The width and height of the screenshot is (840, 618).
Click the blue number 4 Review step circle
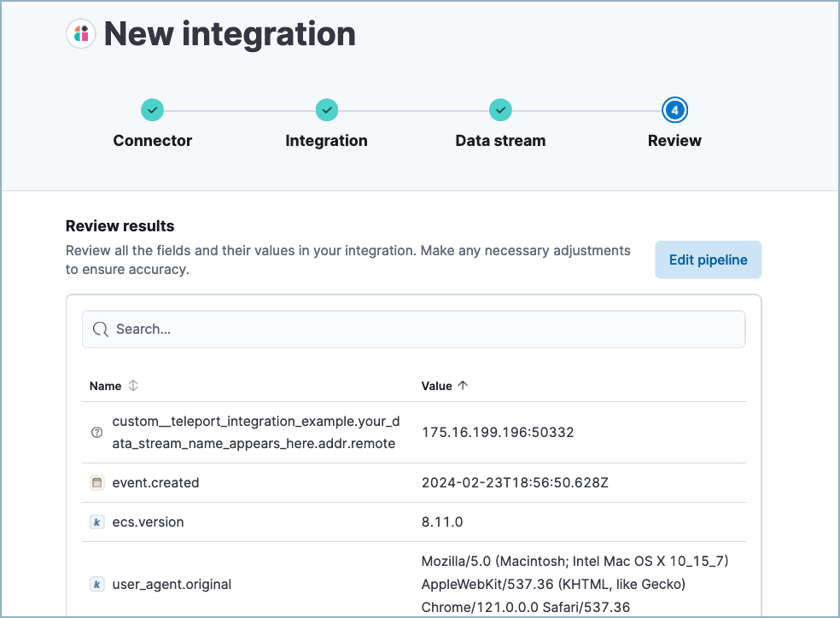coord(674,109)
